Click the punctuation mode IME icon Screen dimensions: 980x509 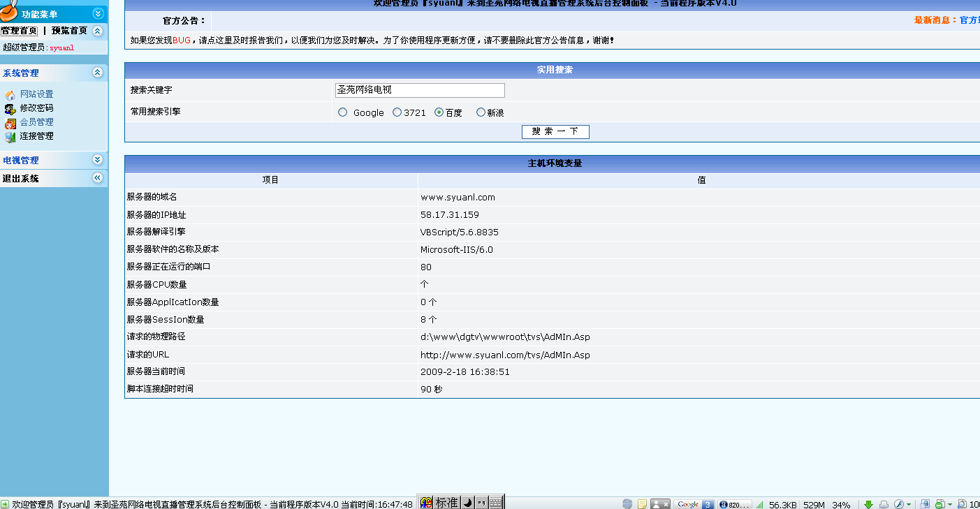pos(481,503)
